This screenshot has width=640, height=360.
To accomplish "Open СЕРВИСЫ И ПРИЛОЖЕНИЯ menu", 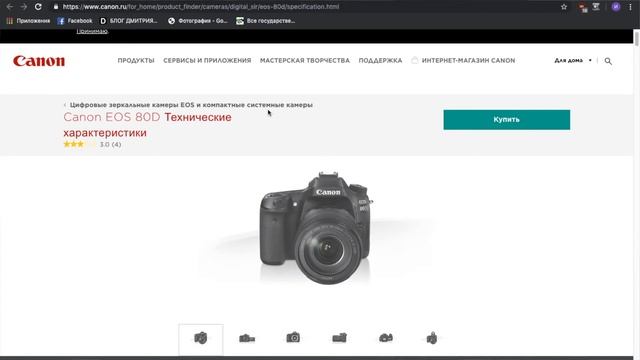I will 207,60.
